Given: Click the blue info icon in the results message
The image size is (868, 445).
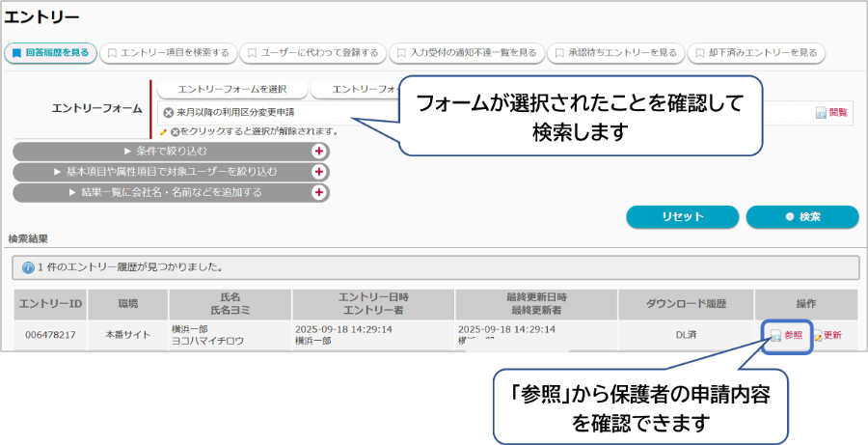Looking at the screenshot, I should coord(28,267).
